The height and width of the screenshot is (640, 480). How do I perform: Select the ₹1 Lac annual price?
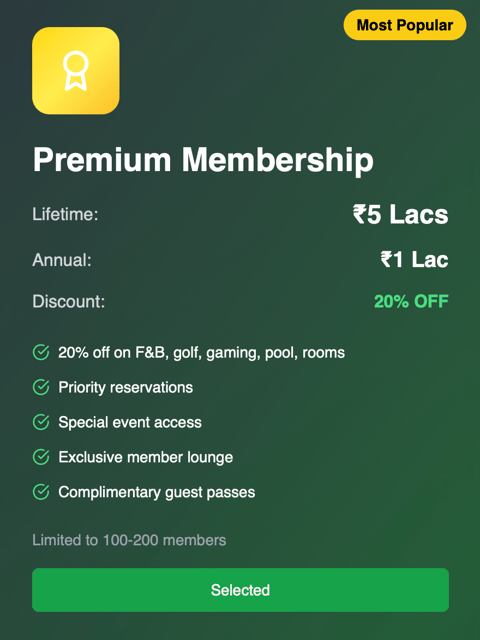click(414, 260)
